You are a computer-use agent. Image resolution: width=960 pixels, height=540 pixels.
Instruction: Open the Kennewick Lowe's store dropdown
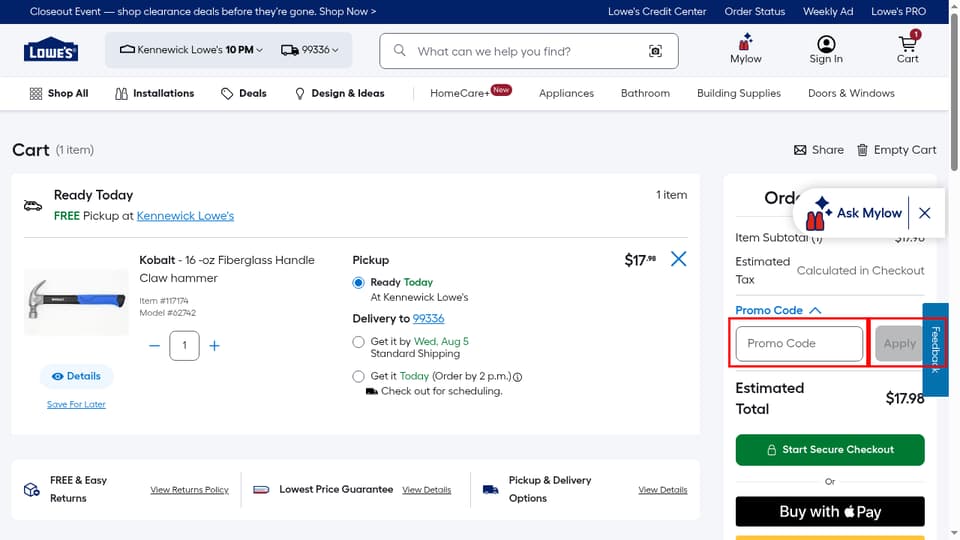[191, 50]
